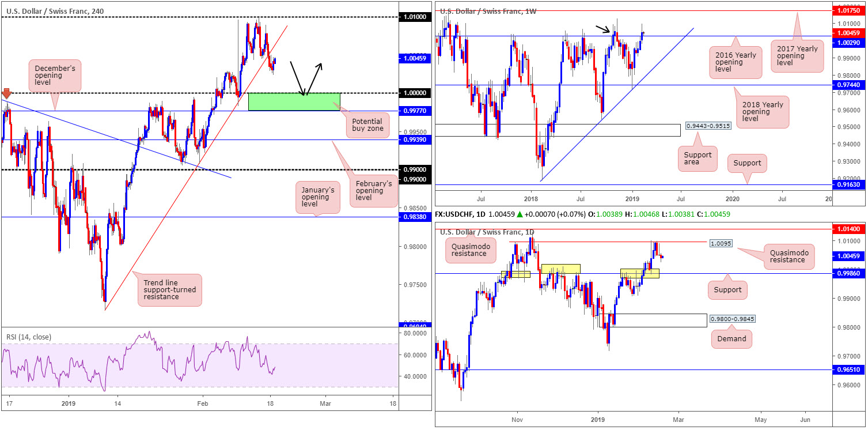The height and width of the screenshot is (430, 868).
Task: Click the 0.97500 axis value on 240 chart
Action: click(415, 285)
